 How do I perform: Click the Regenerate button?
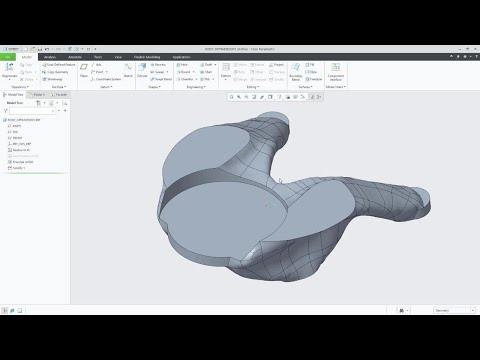[9, 71]
